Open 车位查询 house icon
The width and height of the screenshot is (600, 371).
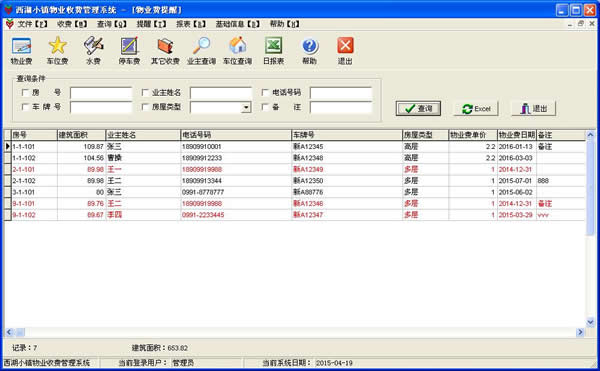237,50
